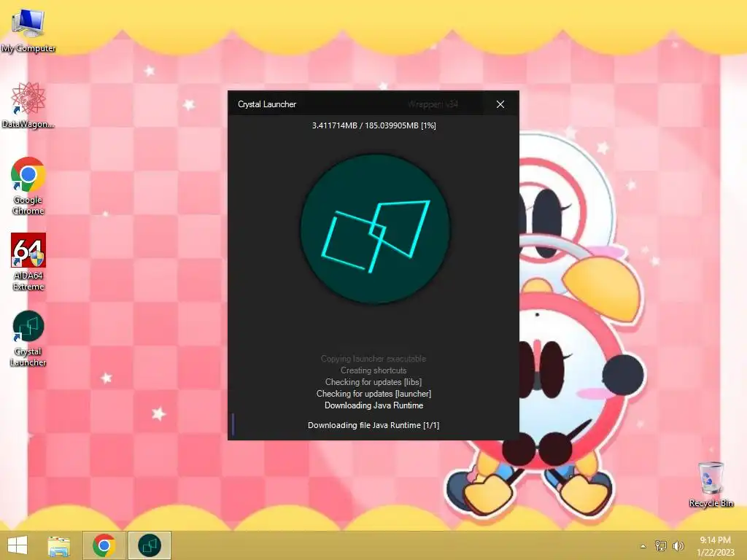
Task: Click 'Downloading file Java Runtime [1/1]' text
Action: point(373,425)
